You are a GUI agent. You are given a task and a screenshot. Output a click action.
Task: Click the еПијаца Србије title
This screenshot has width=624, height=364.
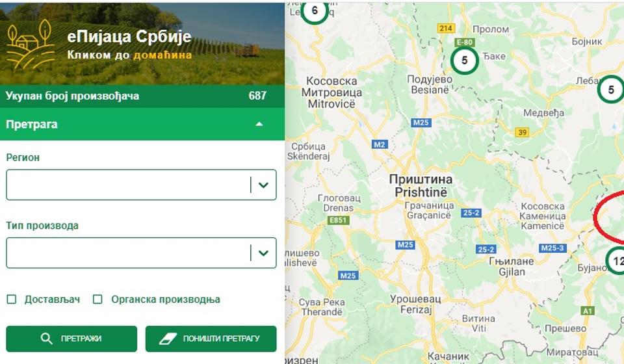tap(129, 36)
